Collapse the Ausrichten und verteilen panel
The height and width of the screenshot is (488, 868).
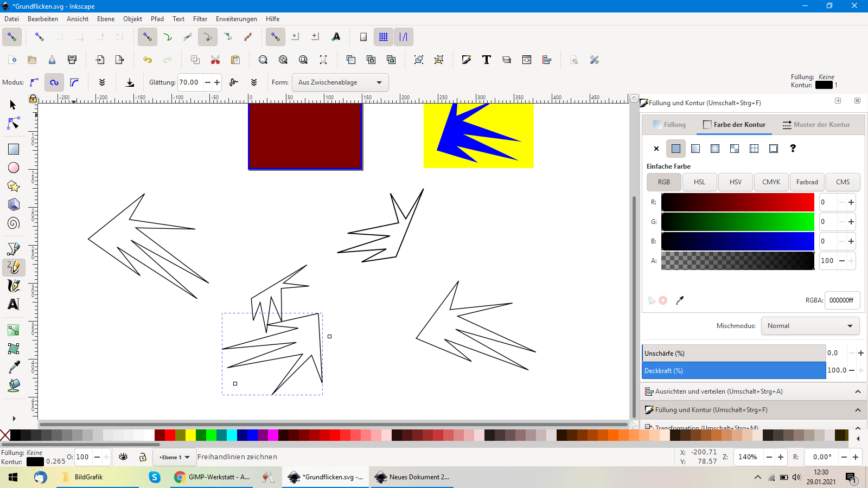[858, 391]
